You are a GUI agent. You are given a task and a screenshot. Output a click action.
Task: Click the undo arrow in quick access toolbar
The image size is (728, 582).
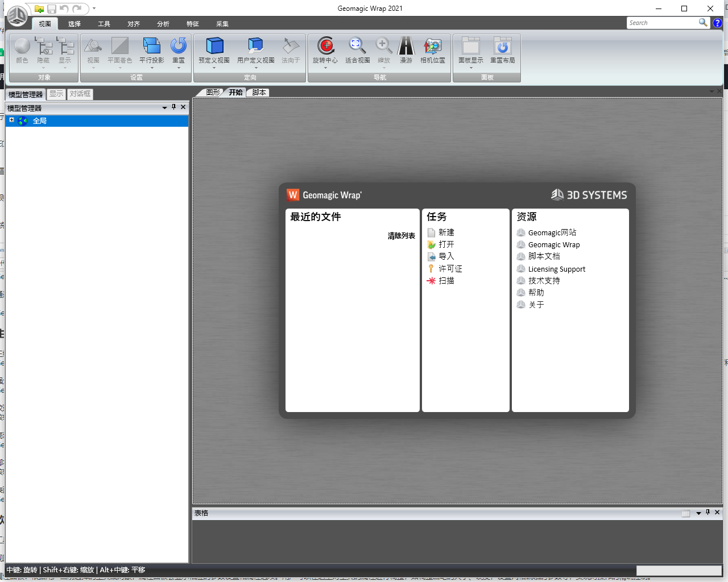click(x=64, y=9)
